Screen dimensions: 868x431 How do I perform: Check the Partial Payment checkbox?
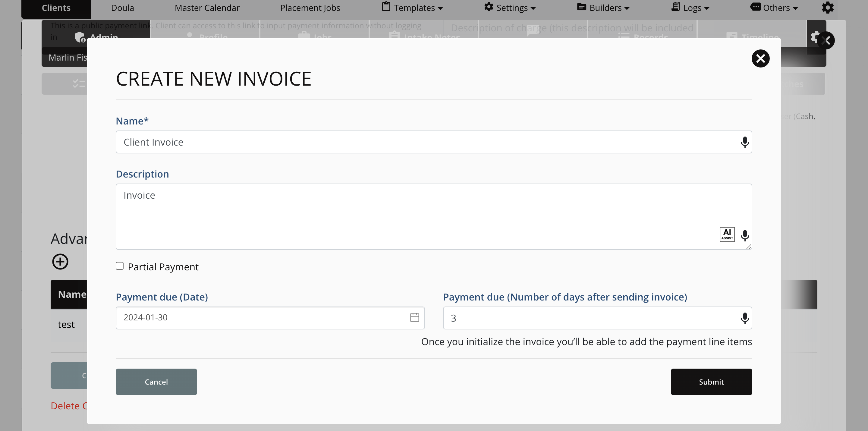[x=119, y=266]
